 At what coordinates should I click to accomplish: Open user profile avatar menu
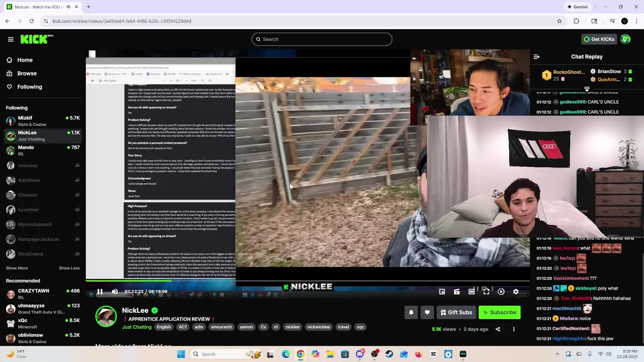tap(625, 39)
